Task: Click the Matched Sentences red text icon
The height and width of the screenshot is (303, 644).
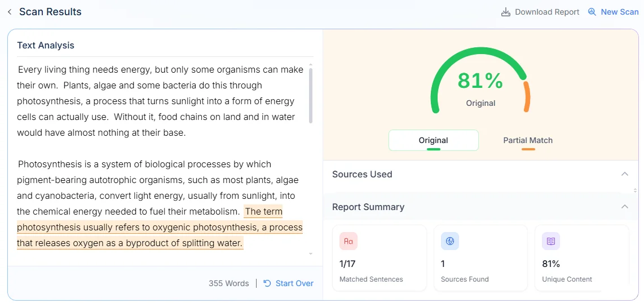Action: tap(349, 241)
